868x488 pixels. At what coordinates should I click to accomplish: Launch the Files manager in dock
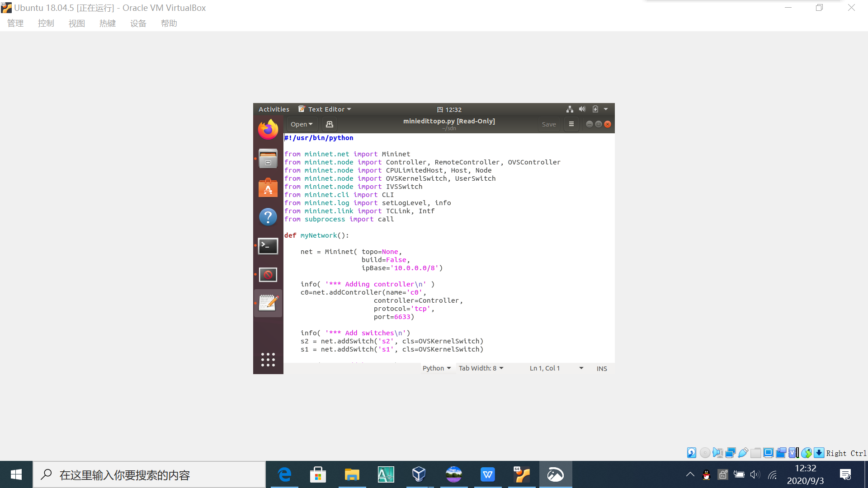point(268,159)
